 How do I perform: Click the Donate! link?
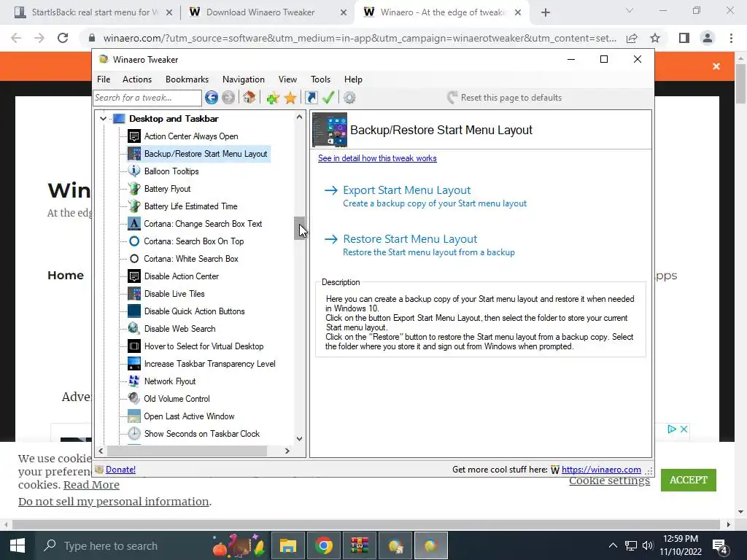[120, 470]
